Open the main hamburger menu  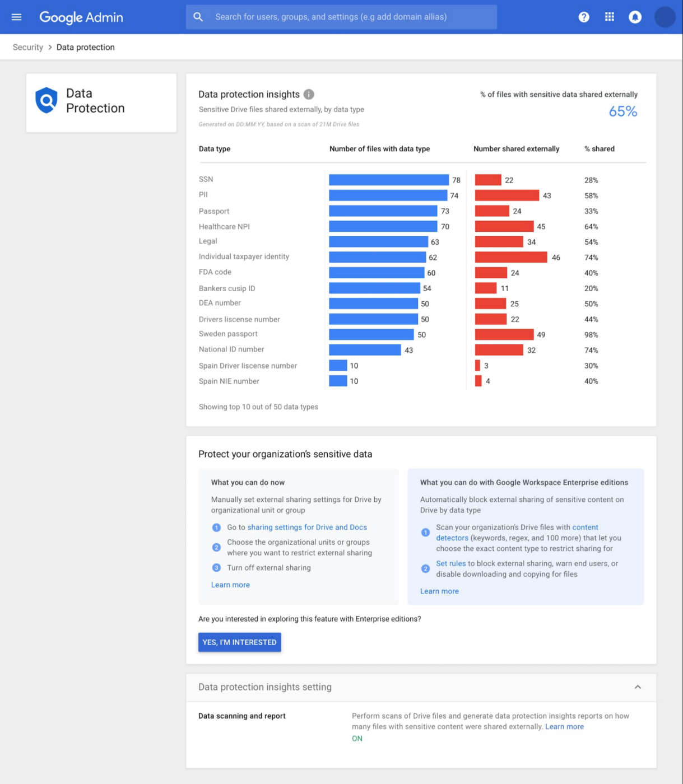(x=16, y=17)
